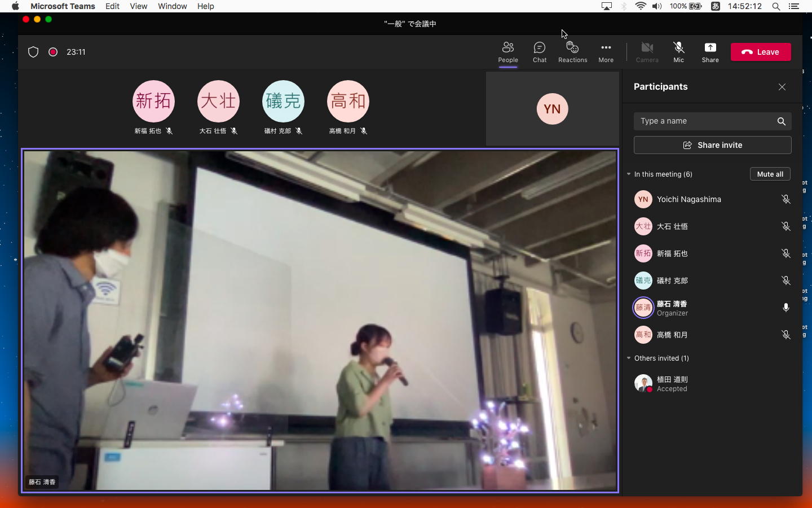Toggle mic icon beside Yoichi Nagashima
This screenshot has width=812, height=508.
click(x=785, y=199)
